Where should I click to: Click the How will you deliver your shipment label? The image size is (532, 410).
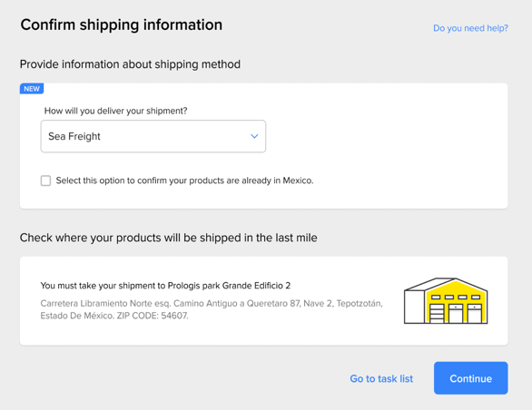tap(115, 111)
